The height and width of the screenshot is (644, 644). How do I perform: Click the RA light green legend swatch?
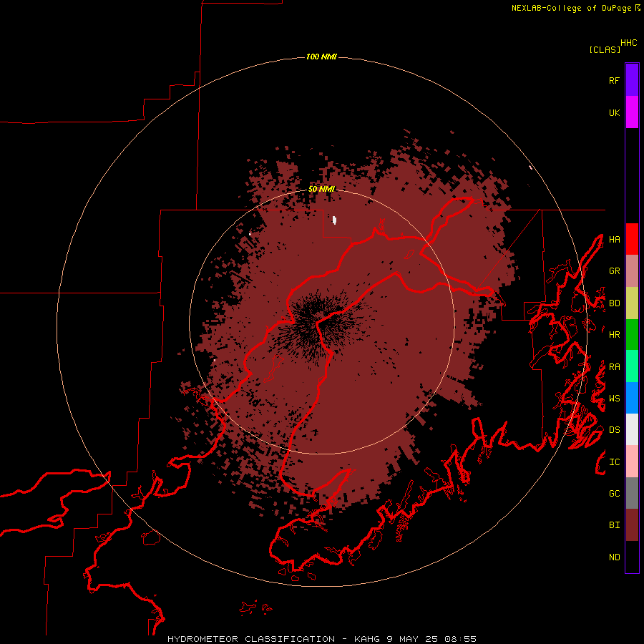632,366
